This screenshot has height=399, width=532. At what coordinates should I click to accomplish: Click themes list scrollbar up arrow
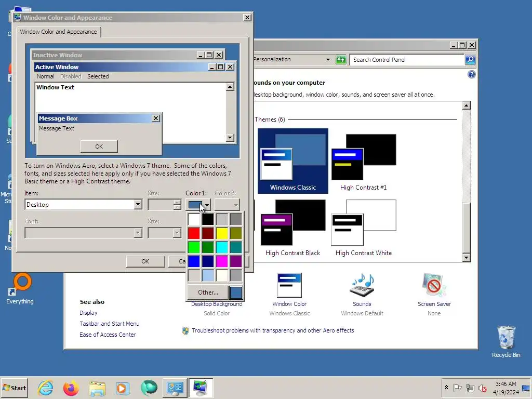(x=466, y=105)
